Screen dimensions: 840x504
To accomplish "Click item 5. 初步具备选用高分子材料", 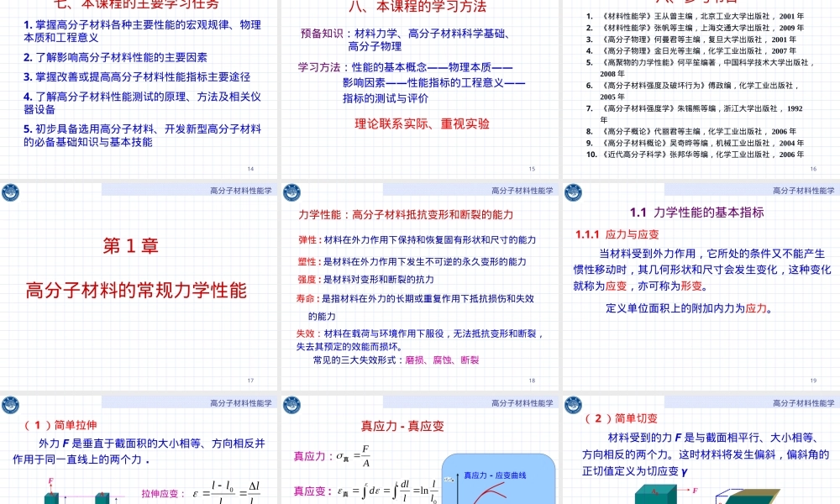I will 143,135.
